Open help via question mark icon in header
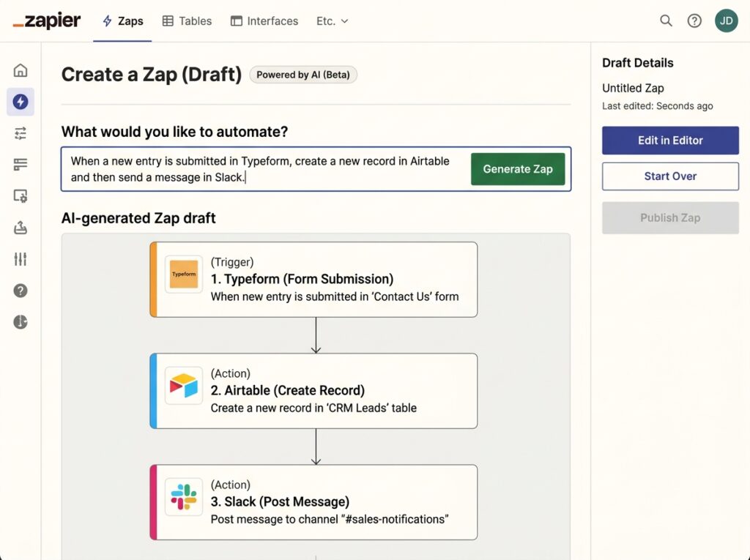This screenshot has height=560, width=750. [694, 20]
